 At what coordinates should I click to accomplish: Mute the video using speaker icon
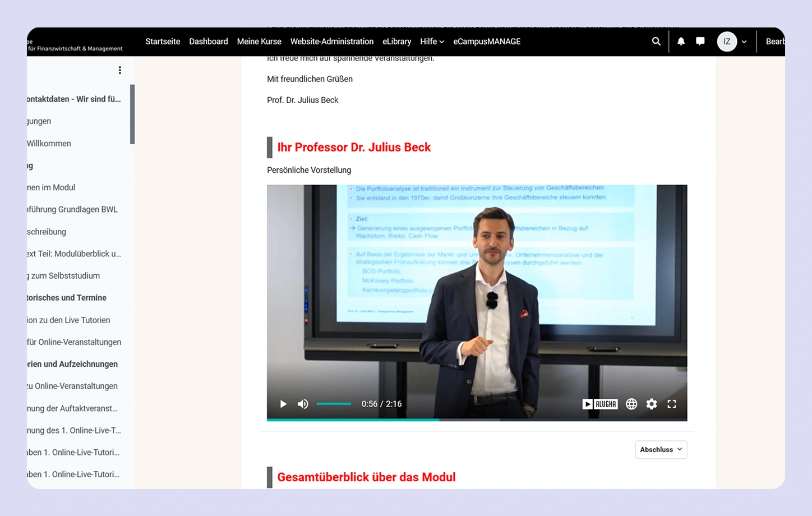pos(303,404)
